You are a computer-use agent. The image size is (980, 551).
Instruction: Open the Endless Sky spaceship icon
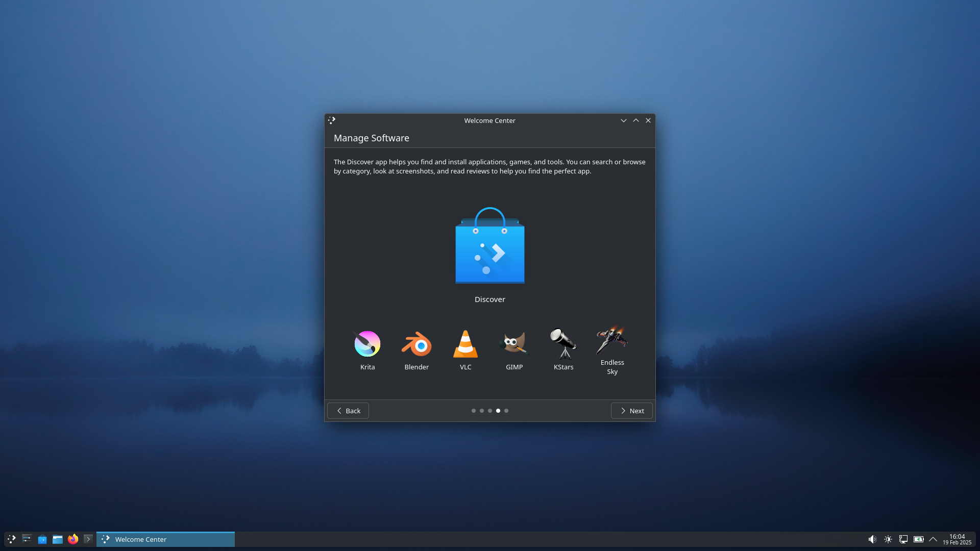pos(612,340)
